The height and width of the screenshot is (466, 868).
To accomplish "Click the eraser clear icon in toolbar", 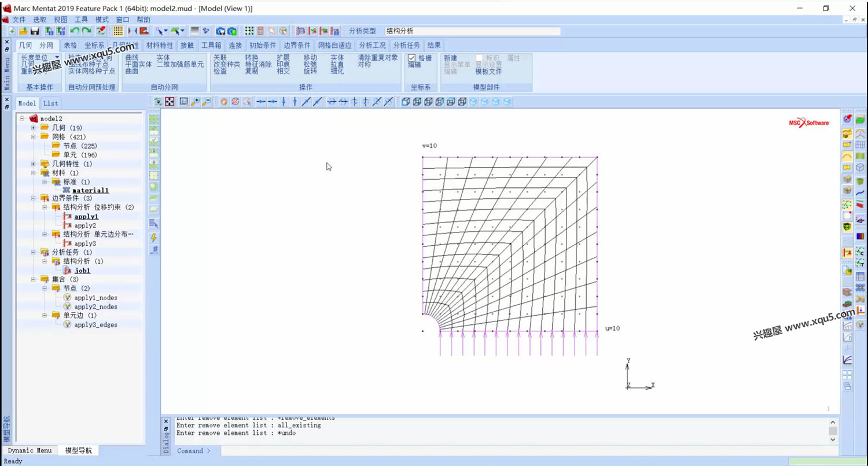I will (101, 31).
